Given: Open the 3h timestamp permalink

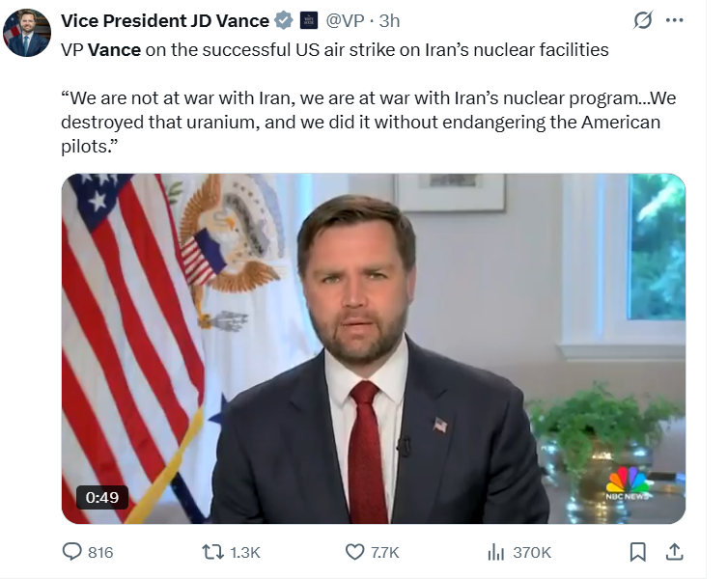Looking at the screenshot, I should click(x=390, y=20).
